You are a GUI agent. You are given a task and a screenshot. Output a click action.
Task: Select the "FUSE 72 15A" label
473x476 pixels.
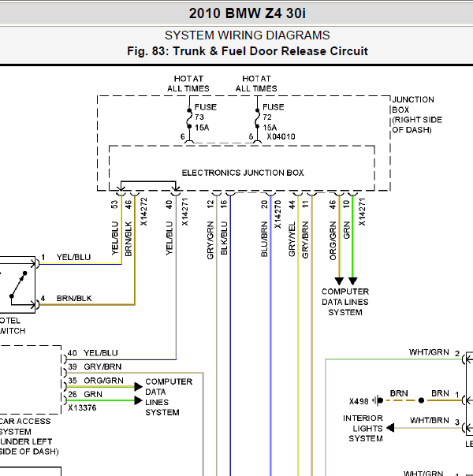(274, 117)
